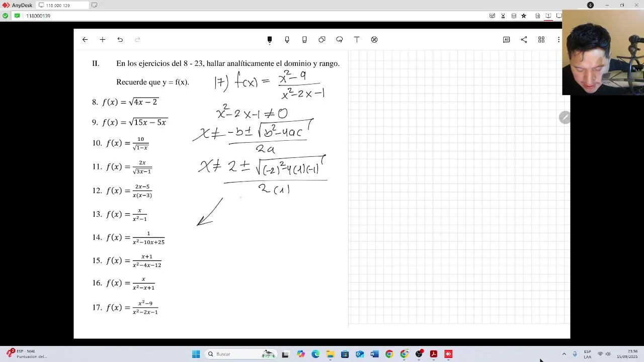Viewport: 644px width, 362px height.
Task: Choose the shapes tool
Action: 322,40
